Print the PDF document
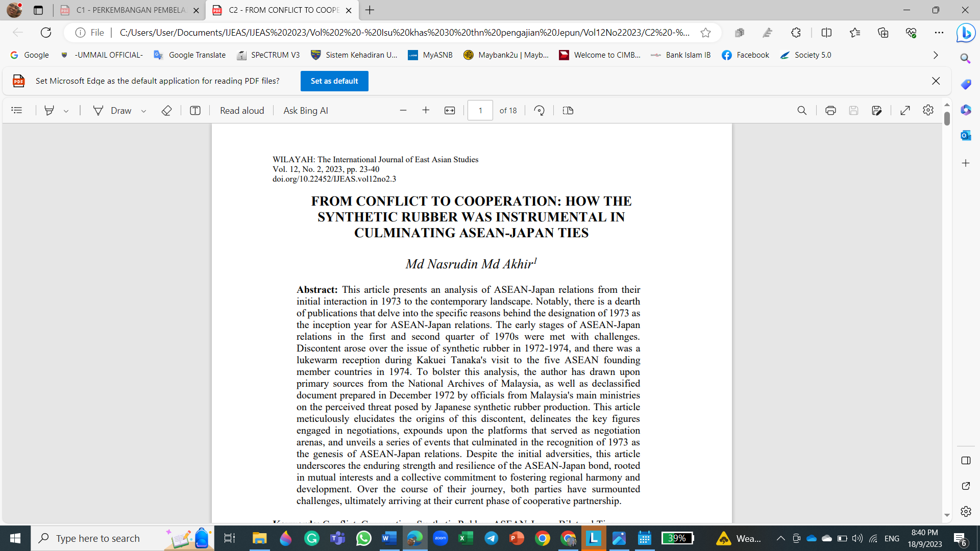 tap(830, 110)
